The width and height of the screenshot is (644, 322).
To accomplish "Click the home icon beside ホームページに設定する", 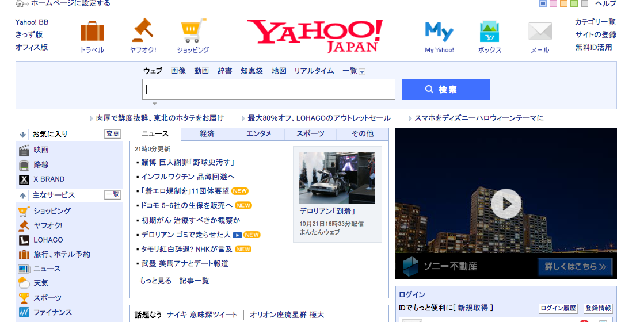I will (20, 3).
